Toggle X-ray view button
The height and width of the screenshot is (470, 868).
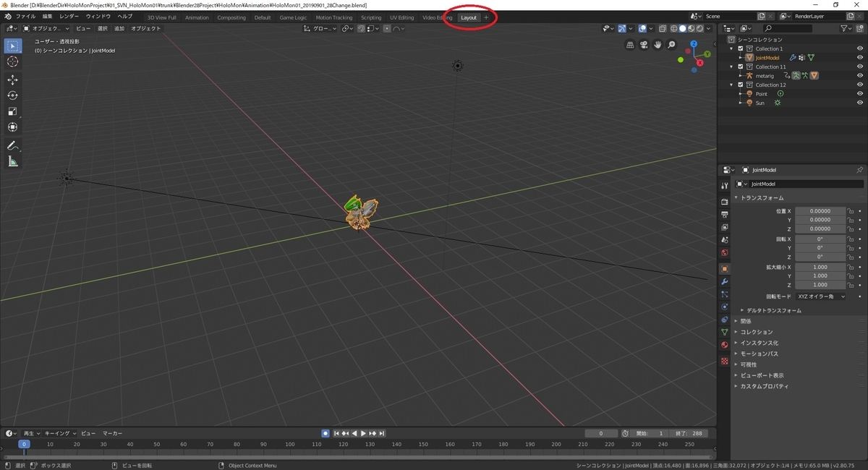(x=662, y=28)
